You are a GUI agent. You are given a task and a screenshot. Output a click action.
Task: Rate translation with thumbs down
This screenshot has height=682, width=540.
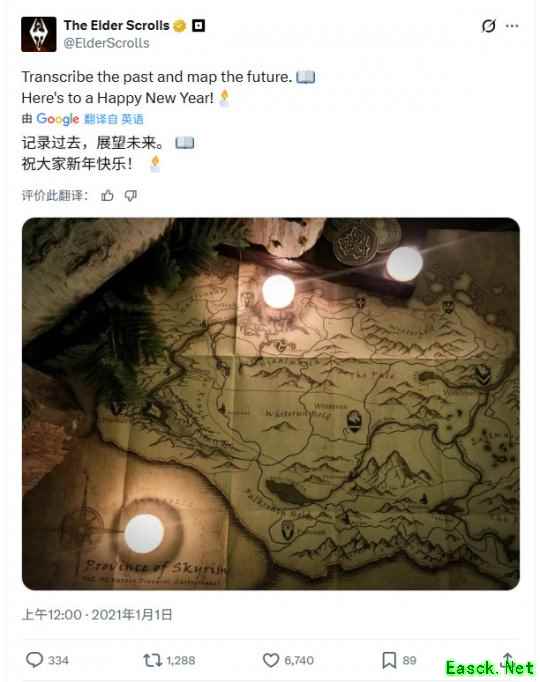130,196
